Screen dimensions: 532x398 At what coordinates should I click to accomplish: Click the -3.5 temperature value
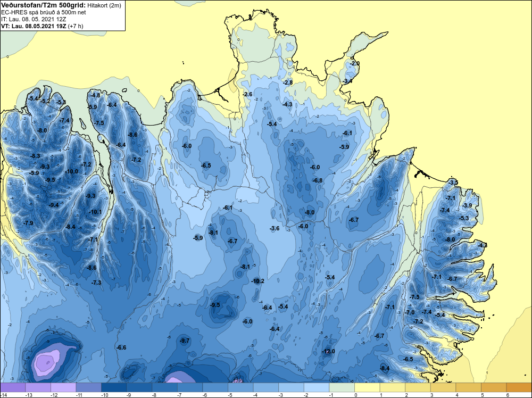click(453, 183)
